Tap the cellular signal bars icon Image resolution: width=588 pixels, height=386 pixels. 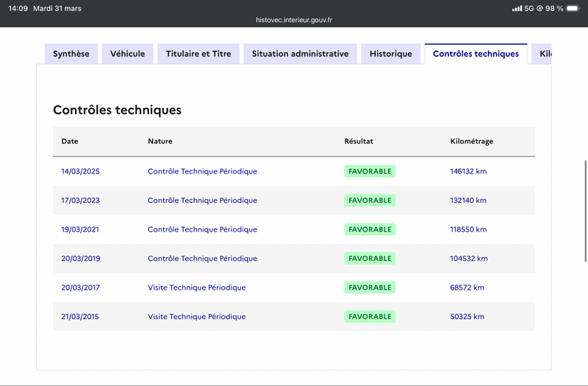coord(517,8)
